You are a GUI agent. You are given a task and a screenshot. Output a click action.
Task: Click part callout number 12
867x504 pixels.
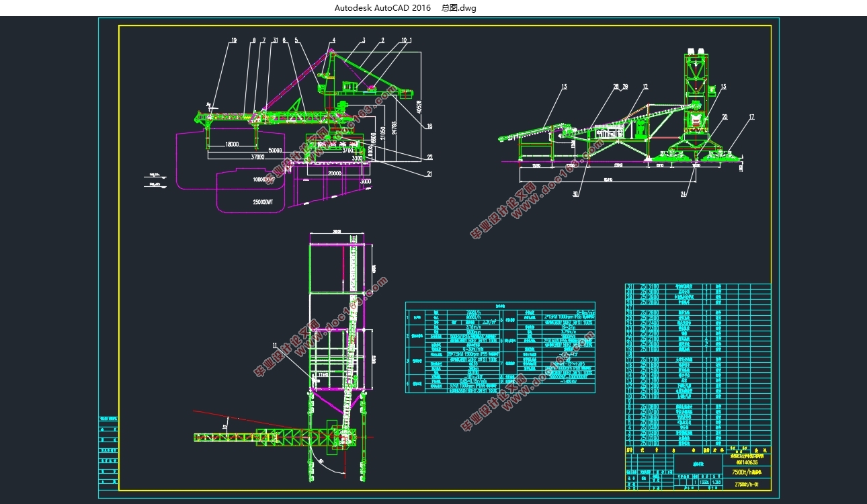[645, 87]
